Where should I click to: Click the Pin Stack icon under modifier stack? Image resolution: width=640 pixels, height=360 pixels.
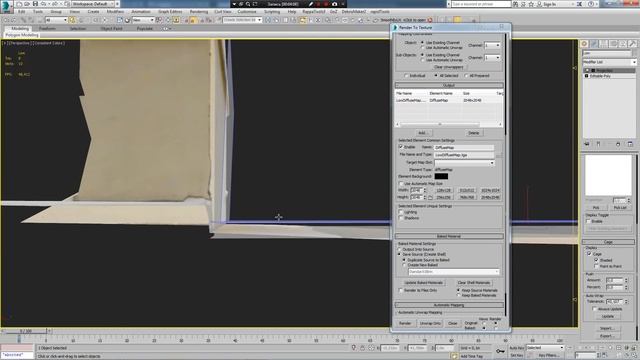point(587,144)
